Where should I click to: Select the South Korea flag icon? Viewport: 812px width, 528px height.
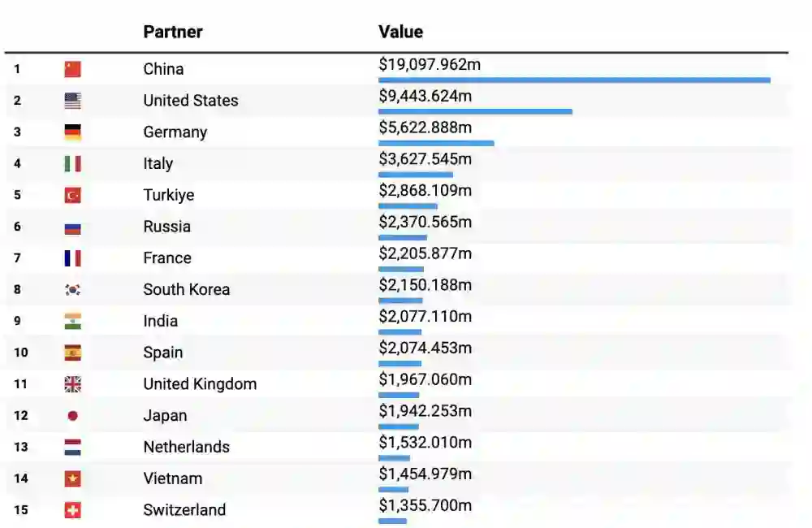[73, 290]
